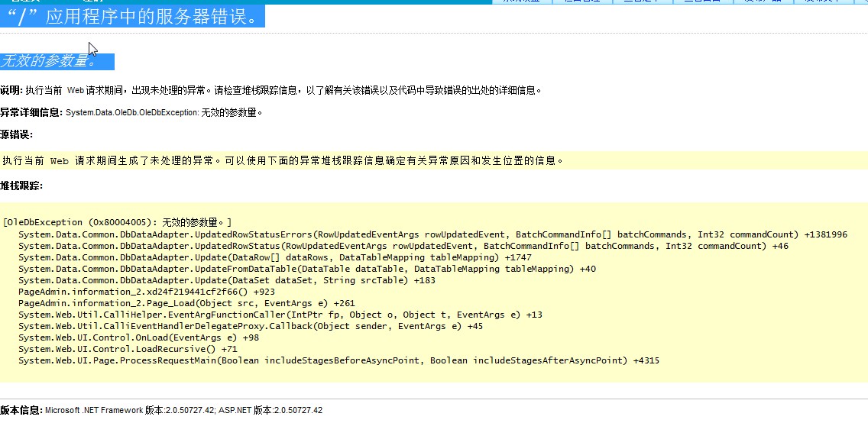Click the "版本信息:" version info label

21,410
